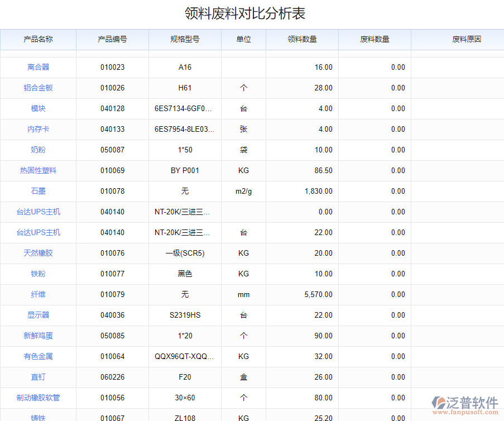Select the product code 010079 cell
Image resolution: width=504 pixels, height=421 pixels.
coord(112,294)
